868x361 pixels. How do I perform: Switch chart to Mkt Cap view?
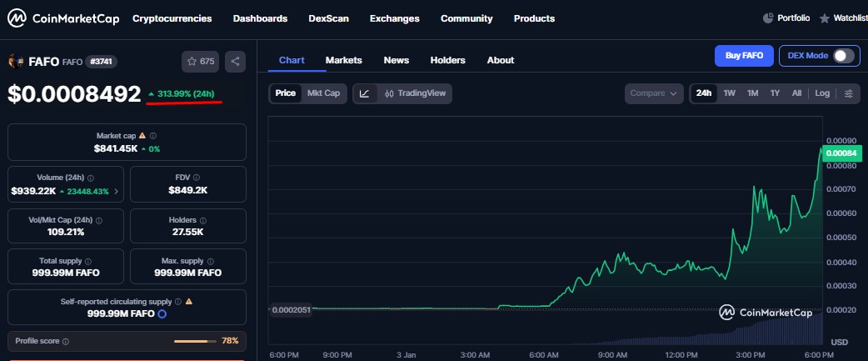(x=323, y=93)
